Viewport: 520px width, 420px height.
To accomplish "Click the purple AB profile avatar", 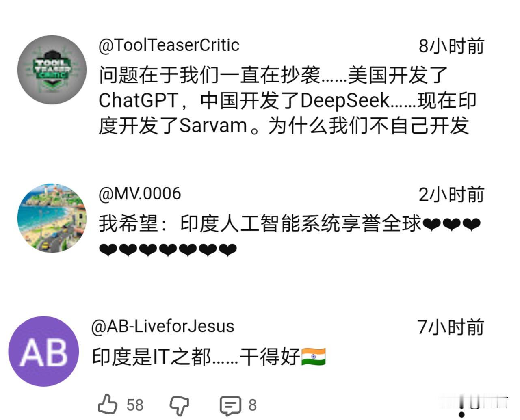I will pyautogui.click(x=43, y=351).
